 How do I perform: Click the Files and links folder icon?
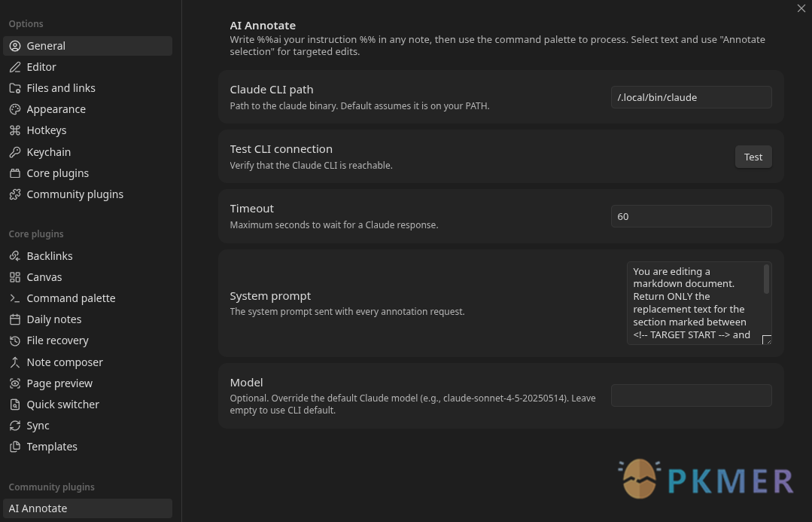click(15, 88)
